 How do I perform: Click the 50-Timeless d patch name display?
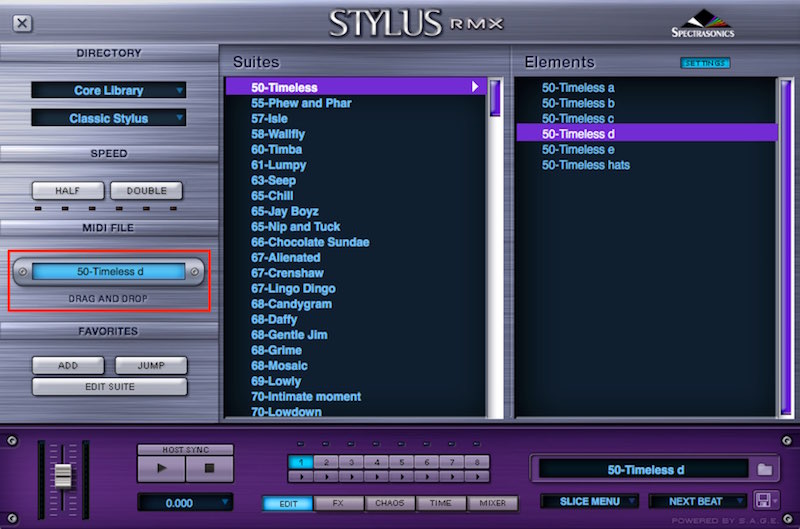[644, 469]
